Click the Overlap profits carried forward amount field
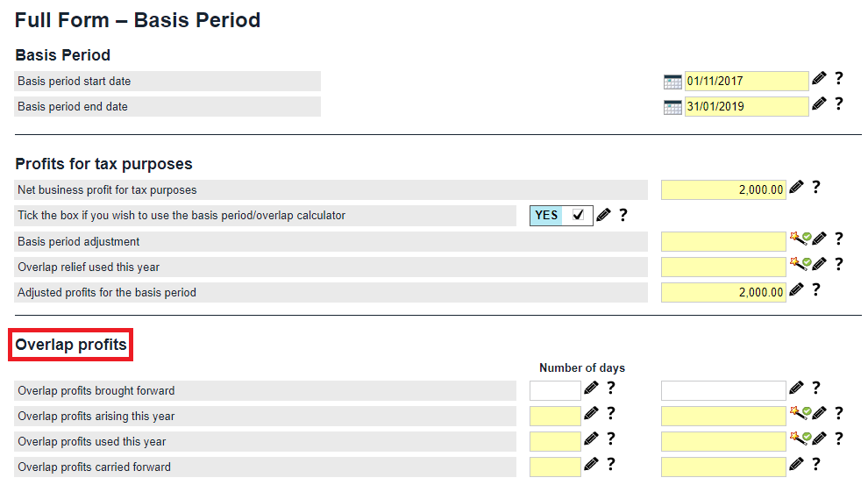 pos(723,467)
